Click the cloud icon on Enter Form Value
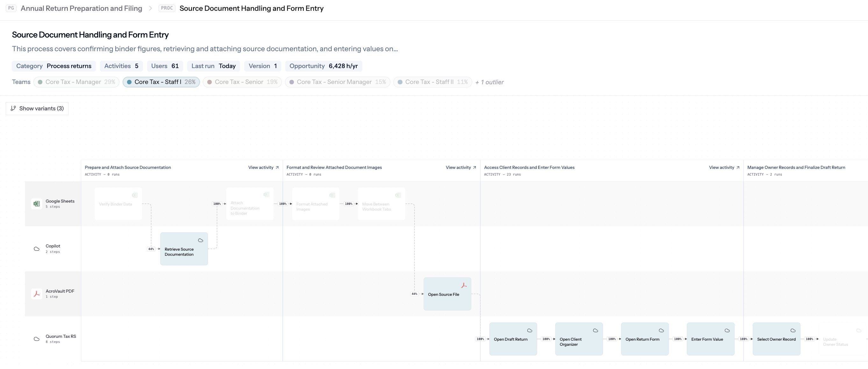The image size is (868, 369). pos(727,330)
